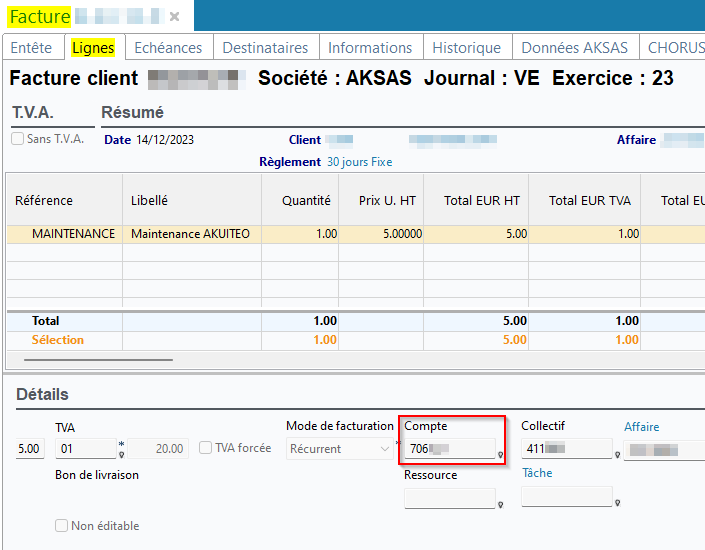
Task: Open the Données AKSAS tab
Action: pyautogui.click(x=575, y=48)
